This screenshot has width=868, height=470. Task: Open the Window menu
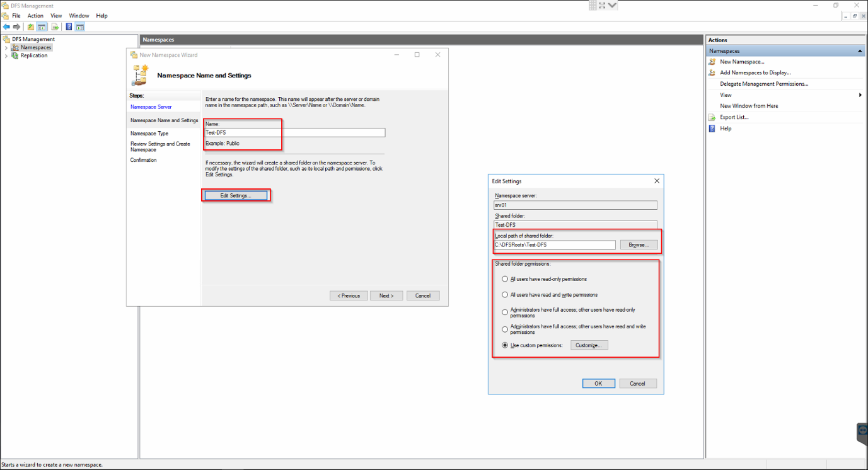[x=79, y=15]
